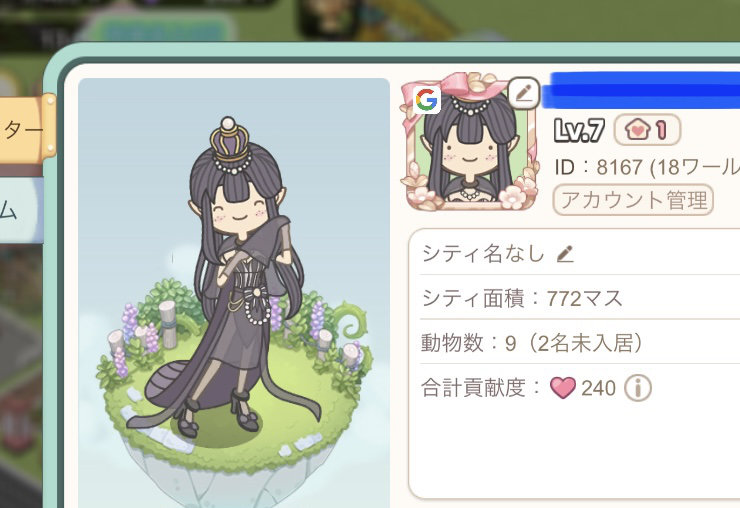740x508 pixels.
Task: Click the Google account badge icon
Action: click(427, 100)
